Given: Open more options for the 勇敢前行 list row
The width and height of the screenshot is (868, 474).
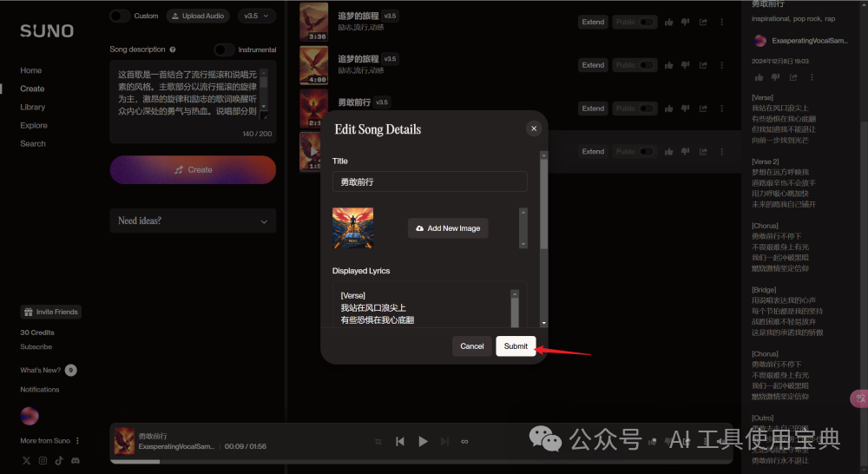Looking at the screenshot, I should click(x=721, y=109).
